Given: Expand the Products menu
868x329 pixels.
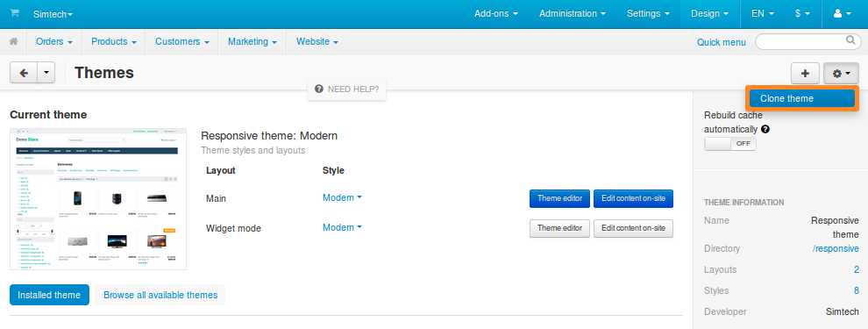Looking at the screenshot, I should pos(113,41).
